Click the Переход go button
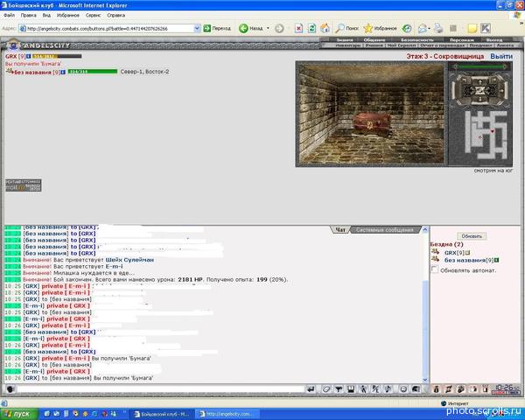The width and height of the screenshot is (525, 420). [217, 29]
